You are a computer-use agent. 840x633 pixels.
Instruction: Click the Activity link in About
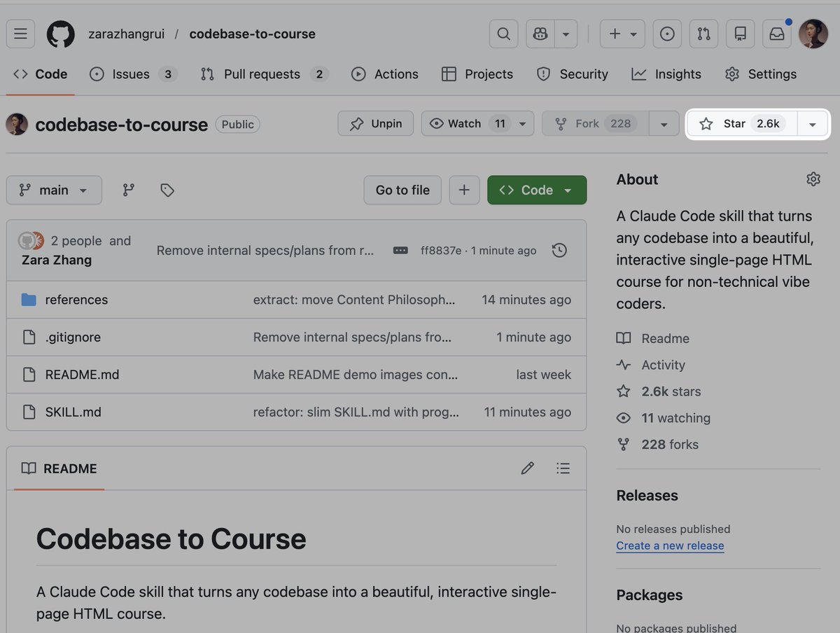coord(651,365)
